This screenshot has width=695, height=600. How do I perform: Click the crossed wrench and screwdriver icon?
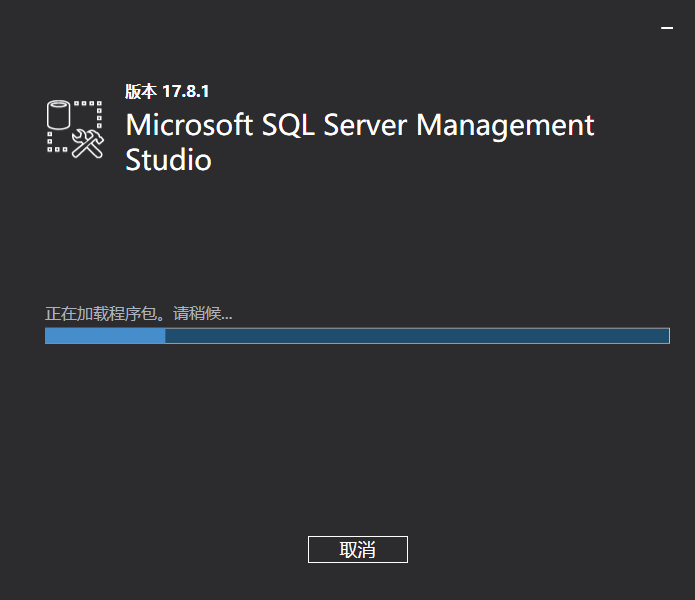[x=89, y=144]
